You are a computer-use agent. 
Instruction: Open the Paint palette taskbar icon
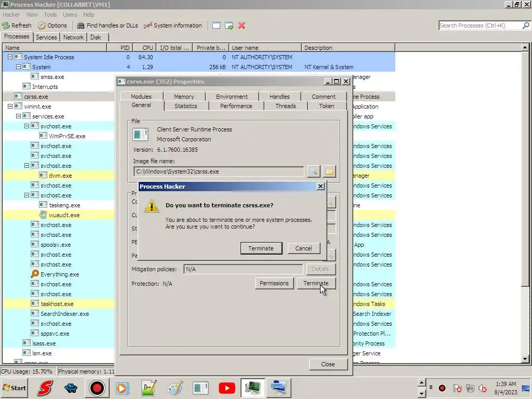175,388
